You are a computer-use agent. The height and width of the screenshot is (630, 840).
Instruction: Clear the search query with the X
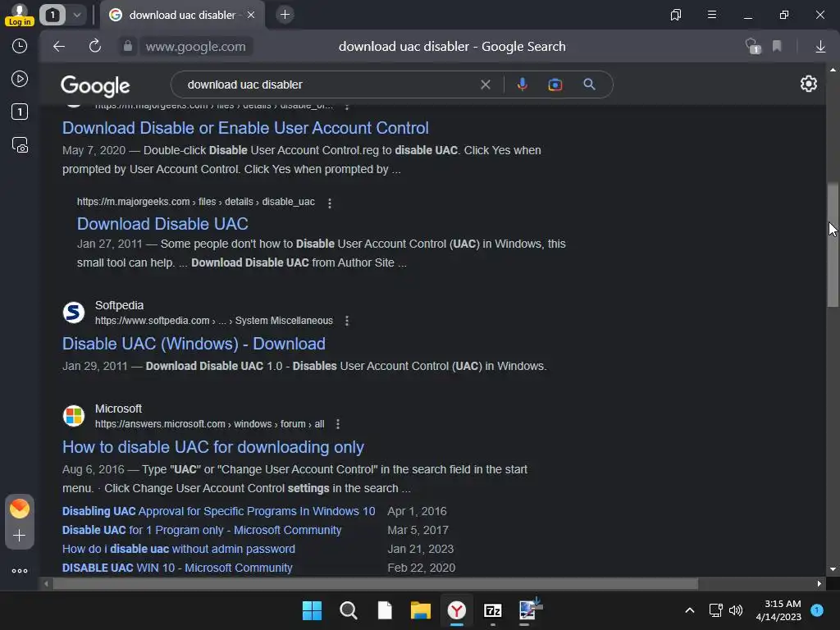tap(486, 84)
